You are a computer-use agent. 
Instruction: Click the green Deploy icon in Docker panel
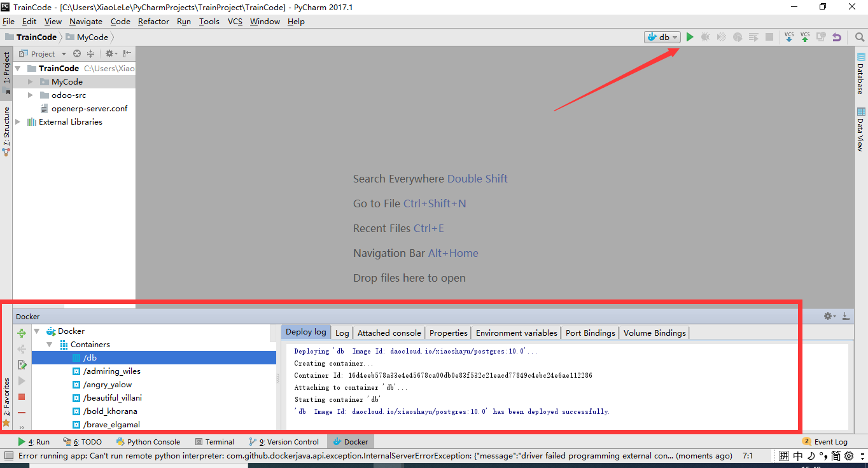coord(22,333)
